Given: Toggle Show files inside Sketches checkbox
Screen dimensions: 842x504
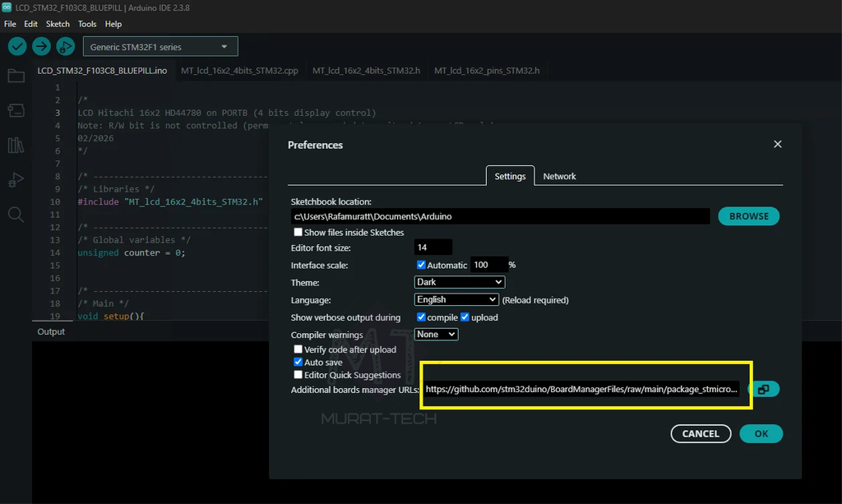Looking at the screenshot, I should click(x=298, y=232).
